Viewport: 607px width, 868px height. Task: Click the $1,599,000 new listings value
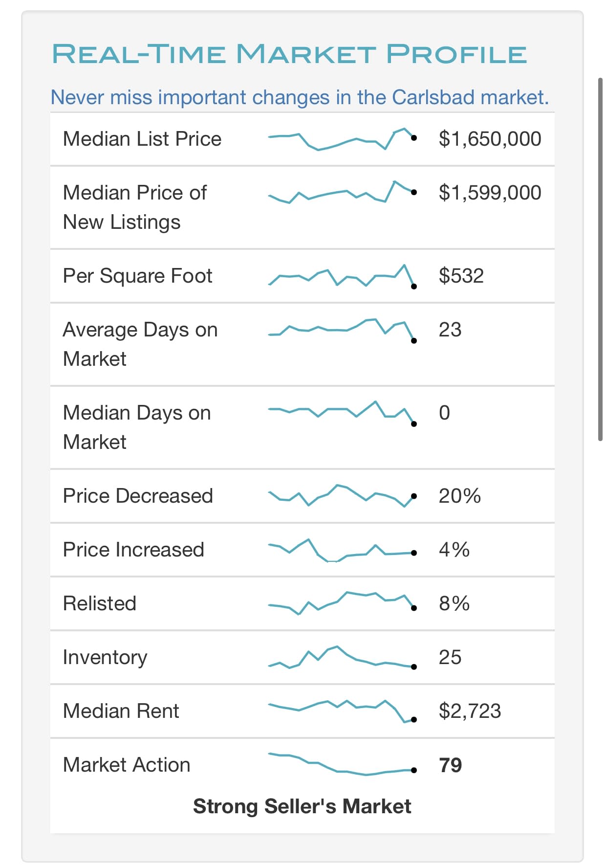(x=490, y=193)
